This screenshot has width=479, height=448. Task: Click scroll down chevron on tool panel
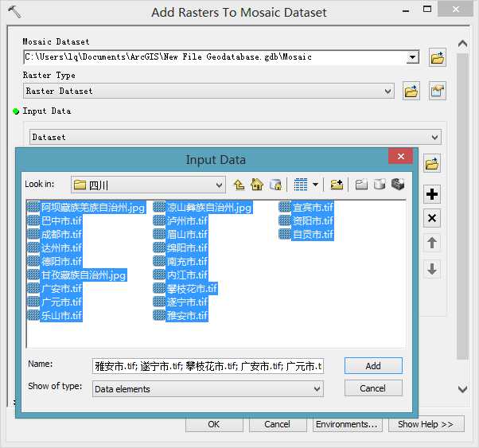click(x=462, y=389)
